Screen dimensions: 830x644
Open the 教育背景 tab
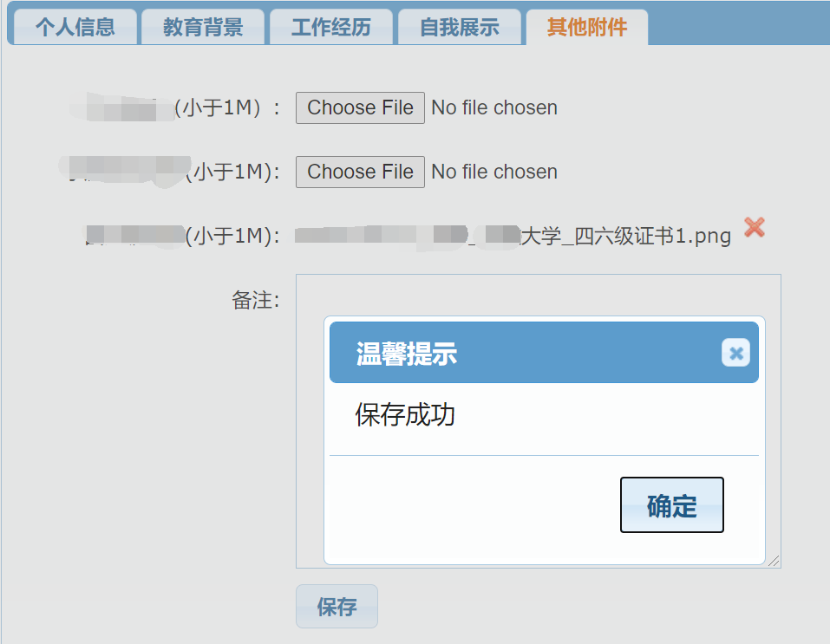(x=203, y=27)
